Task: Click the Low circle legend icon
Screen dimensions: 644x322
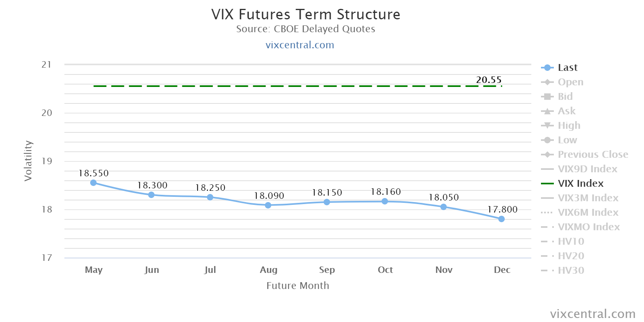Action: point(547,140)
